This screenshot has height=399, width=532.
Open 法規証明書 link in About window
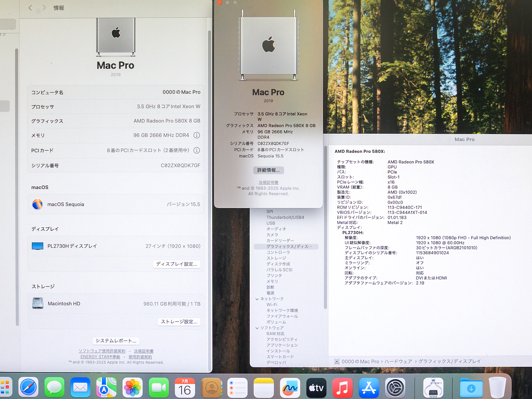tap(268, 183)
